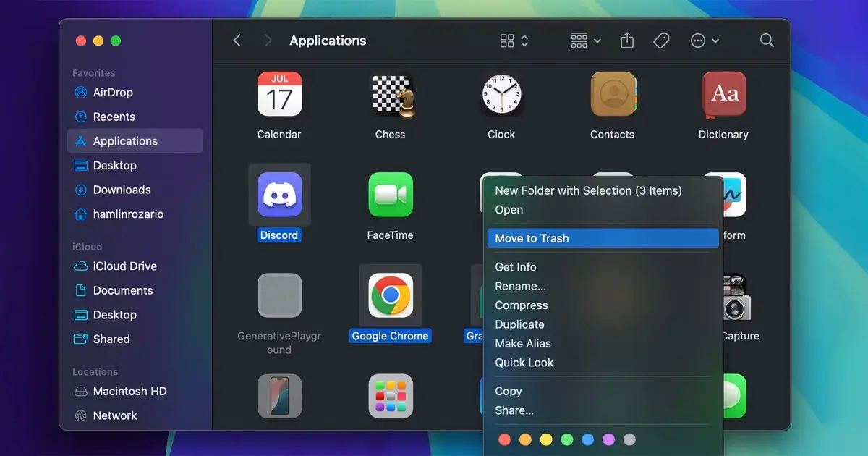Select the green Messages app icon

click(x=735, y=396)
